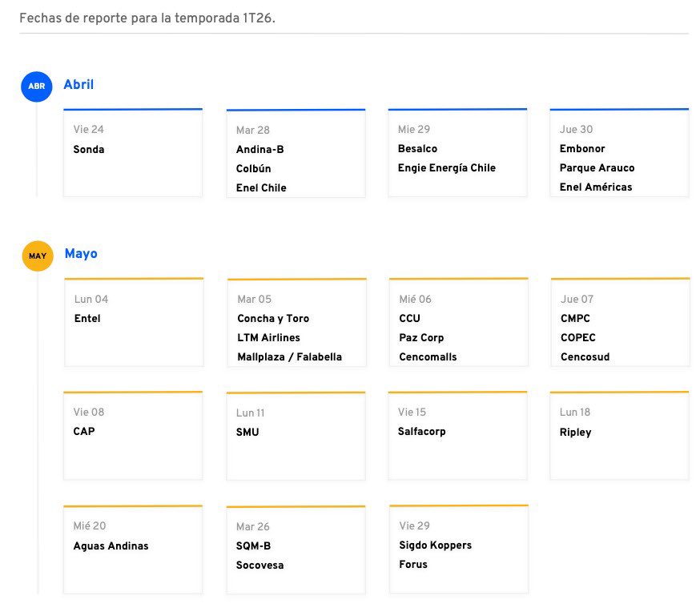This screenshot has width=700, height=608.
Task: Select Forus in the Vie 29 card
Action: pos(413,564)
